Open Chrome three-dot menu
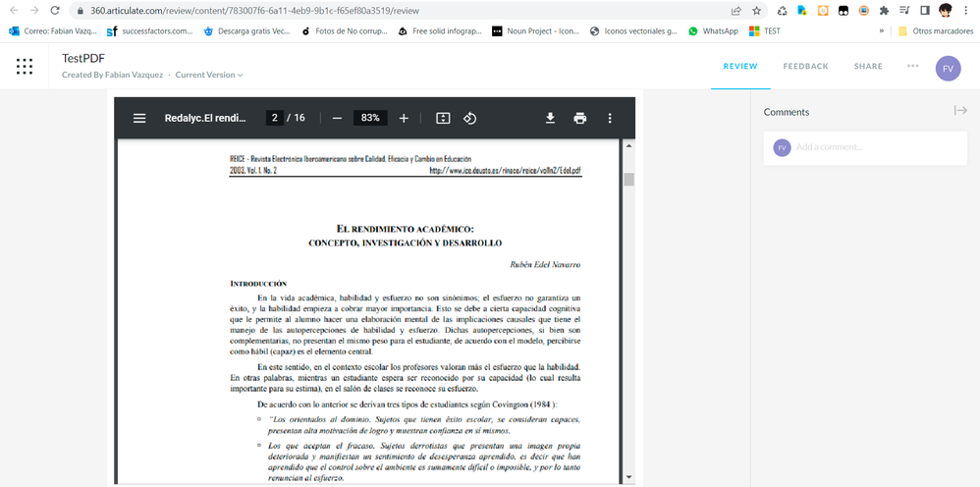 point(967,11)
